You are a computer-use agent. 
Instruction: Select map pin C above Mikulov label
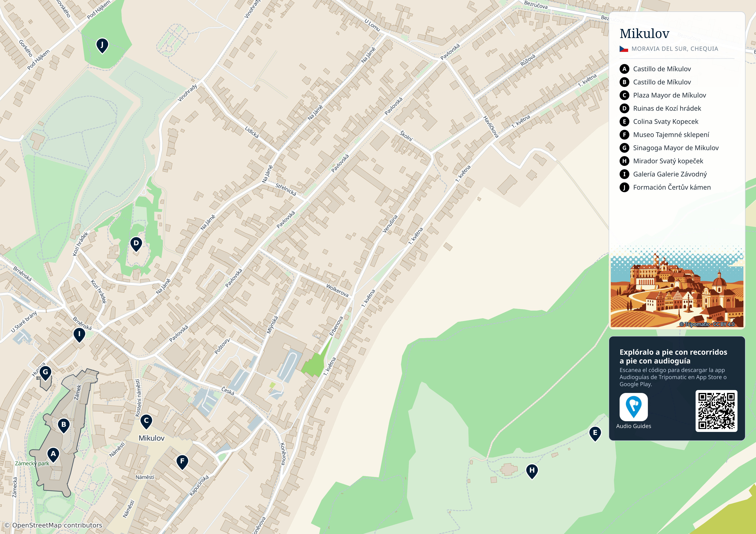[x=146, y=421]
